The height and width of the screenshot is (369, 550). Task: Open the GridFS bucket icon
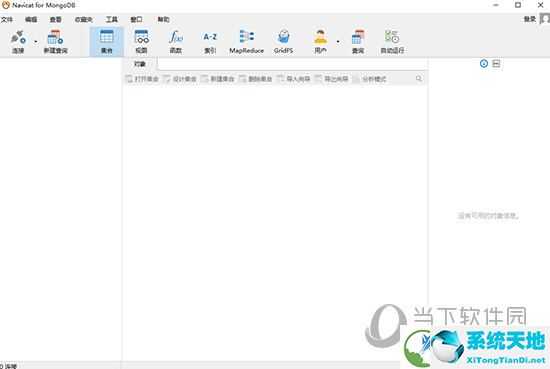(283, 37)
